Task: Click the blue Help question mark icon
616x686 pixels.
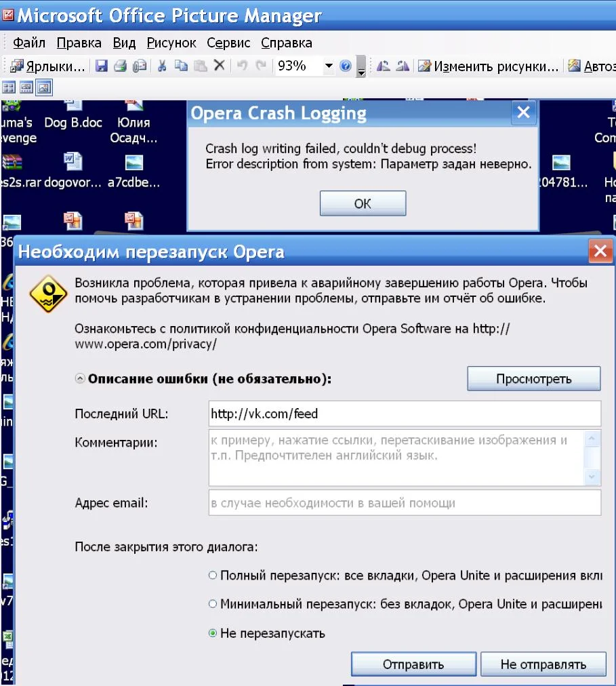Action: click(345, 66)
